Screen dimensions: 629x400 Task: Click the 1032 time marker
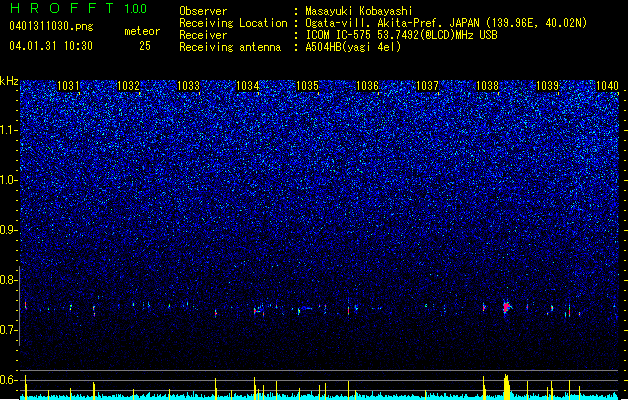(x=128, y=86)
